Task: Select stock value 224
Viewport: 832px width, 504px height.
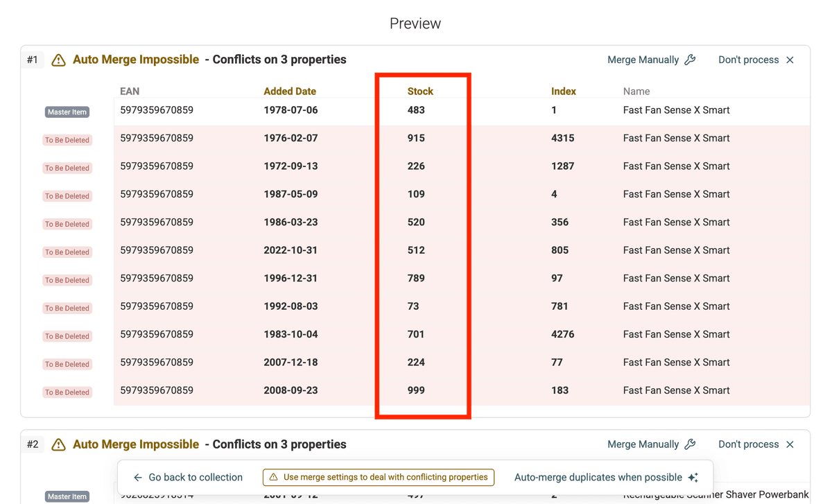Action: click(416, 363)
